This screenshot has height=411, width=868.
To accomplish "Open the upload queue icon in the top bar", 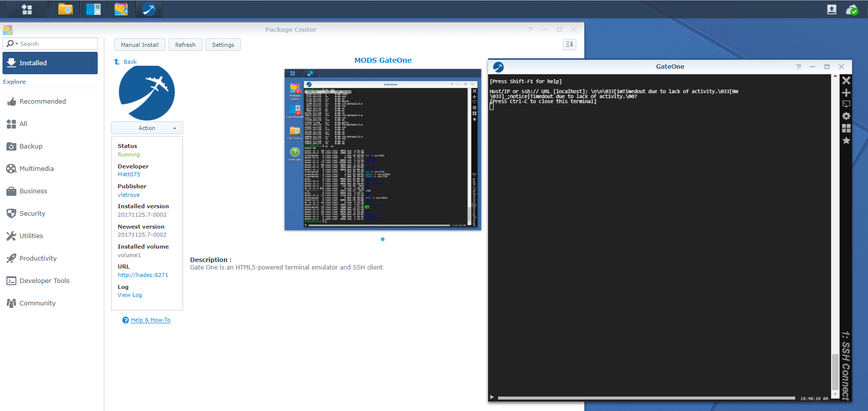I will pyautogui.click(x=832, y=9).
